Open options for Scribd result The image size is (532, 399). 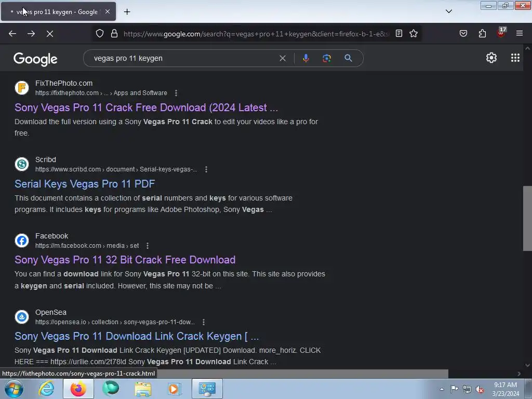coord(206,169)
